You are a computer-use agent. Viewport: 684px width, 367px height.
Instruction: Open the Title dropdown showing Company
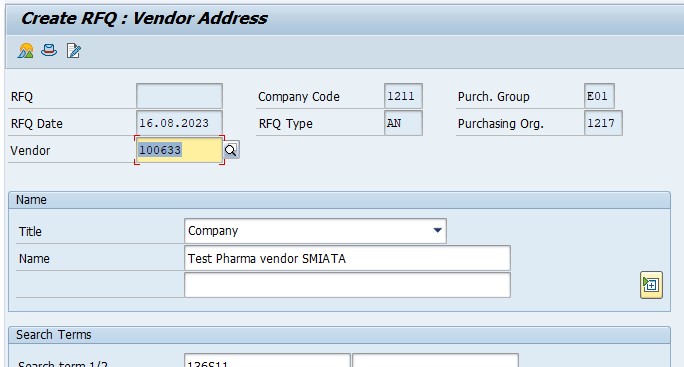pyautogui.click(x=315, y=231)
